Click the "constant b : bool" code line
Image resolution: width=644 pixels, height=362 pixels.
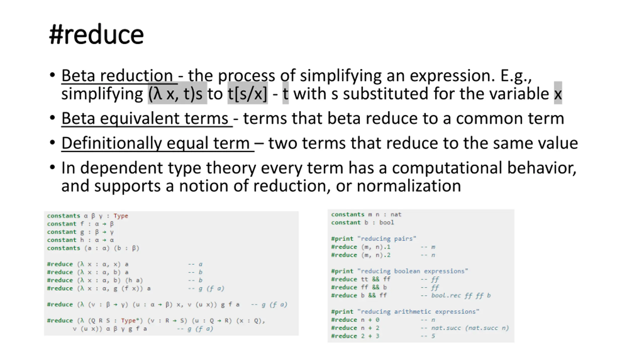pos(362,222)
